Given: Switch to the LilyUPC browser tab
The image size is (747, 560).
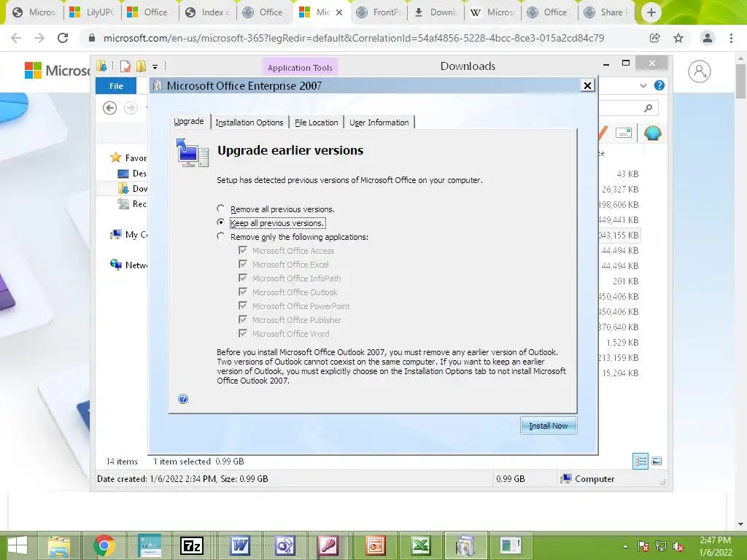Looking at the screenshot, I should pyautogui.click(x=93, y=12).
